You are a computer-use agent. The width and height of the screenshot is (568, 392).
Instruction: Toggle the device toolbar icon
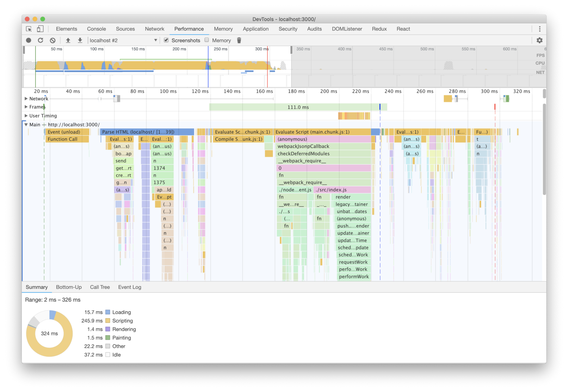click(40, 29)
